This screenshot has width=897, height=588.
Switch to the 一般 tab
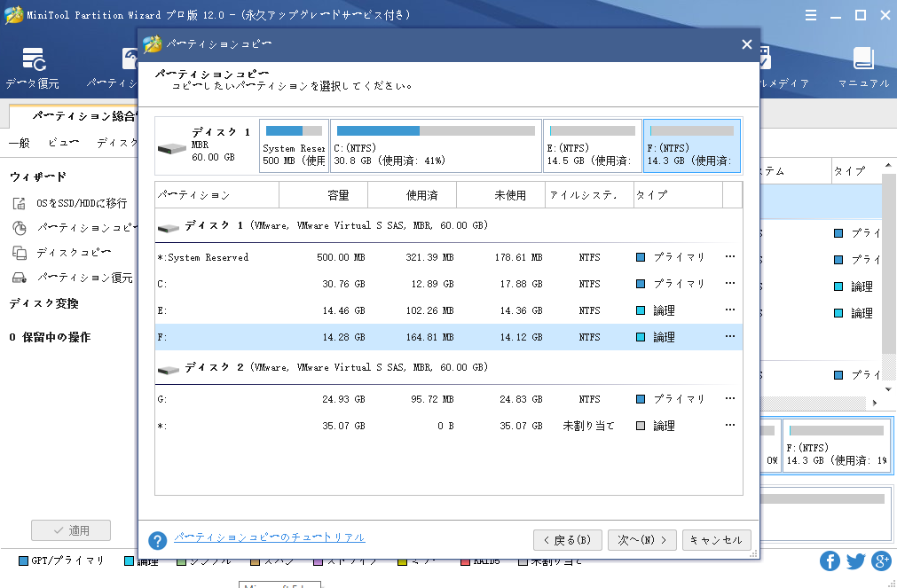19,142
